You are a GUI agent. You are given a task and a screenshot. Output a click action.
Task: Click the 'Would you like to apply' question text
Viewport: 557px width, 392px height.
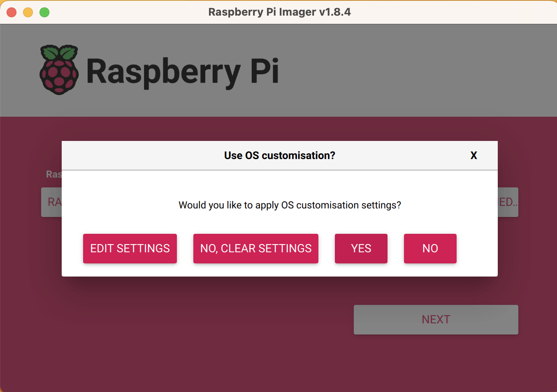point(290,205)
